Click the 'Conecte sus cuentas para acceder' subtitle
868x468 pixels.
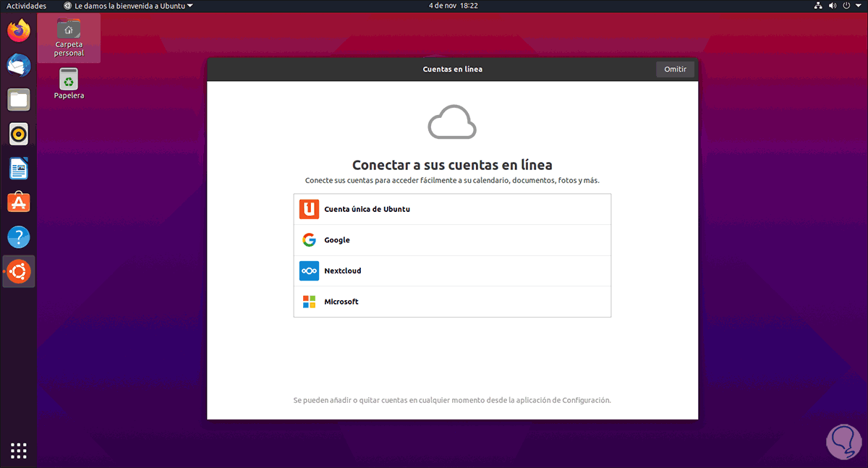click(452, 180)
